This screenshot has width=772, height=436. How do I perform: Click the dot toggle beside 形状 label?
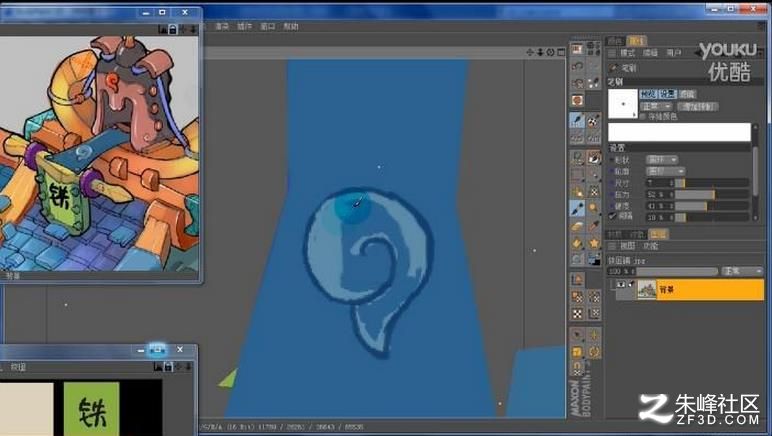(612, 160)
